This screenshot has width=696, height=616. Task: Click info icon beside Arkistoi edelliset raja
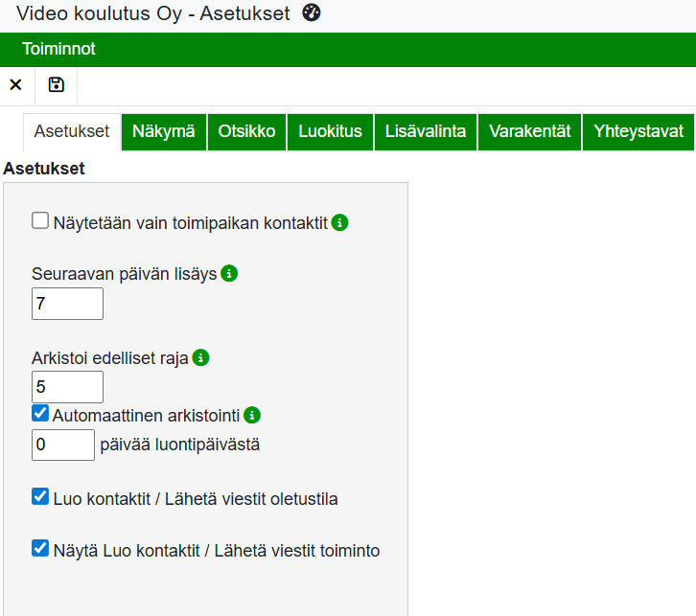[x=200, y=357]
